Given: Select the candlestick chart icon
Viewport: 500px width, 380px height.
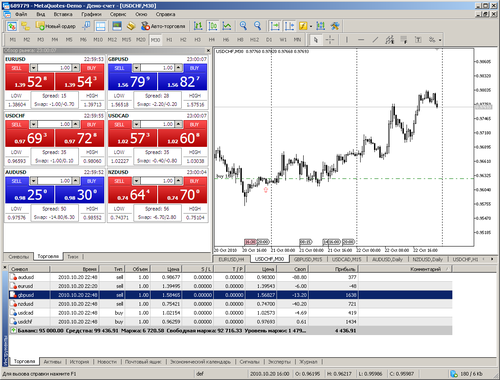Looking at the screenshot, I should pyautogui.click(x=212, y=26).
